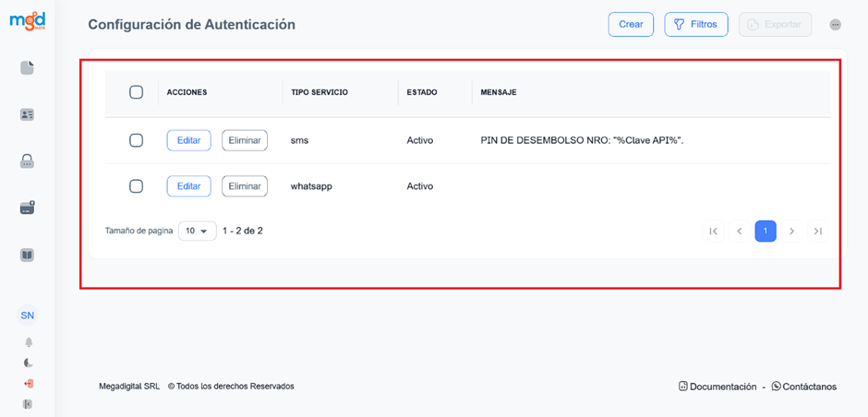The image size is (868, 417).
Task: Click the red logout icon
Action: coord(28,383)
